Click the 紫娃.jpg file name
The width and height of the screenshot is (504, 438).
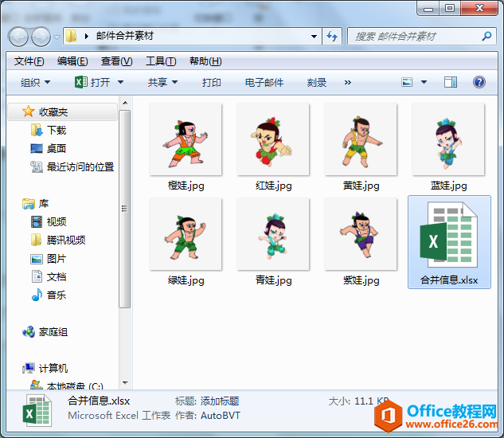coord(361,280)
